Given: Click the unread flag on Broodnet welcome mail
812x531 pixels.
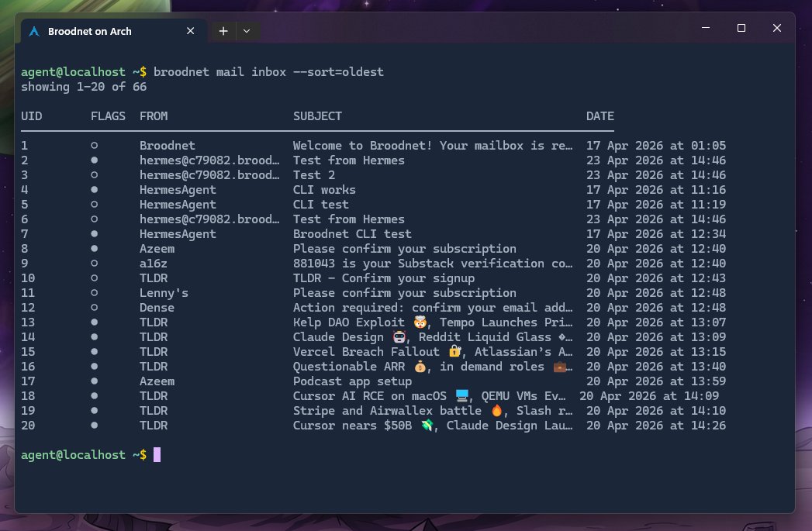Looking at the screenshot, I should tap(95, 146).
